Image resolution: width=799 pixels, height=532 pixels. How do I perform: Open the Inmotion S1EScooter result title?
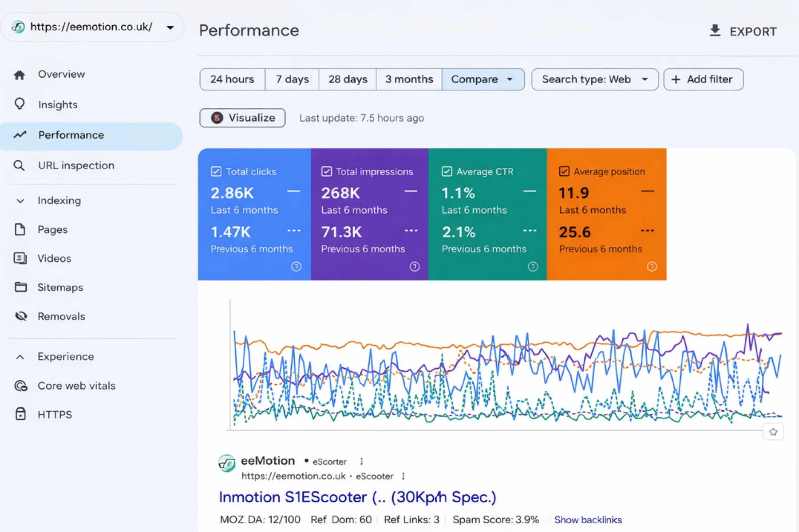pos(357,497)
